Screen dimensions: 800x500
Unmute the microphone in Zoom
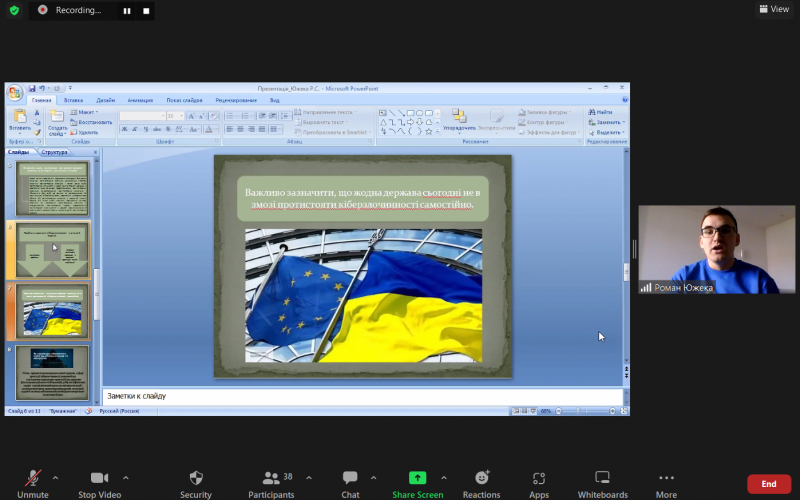click(x=33, y=484)
